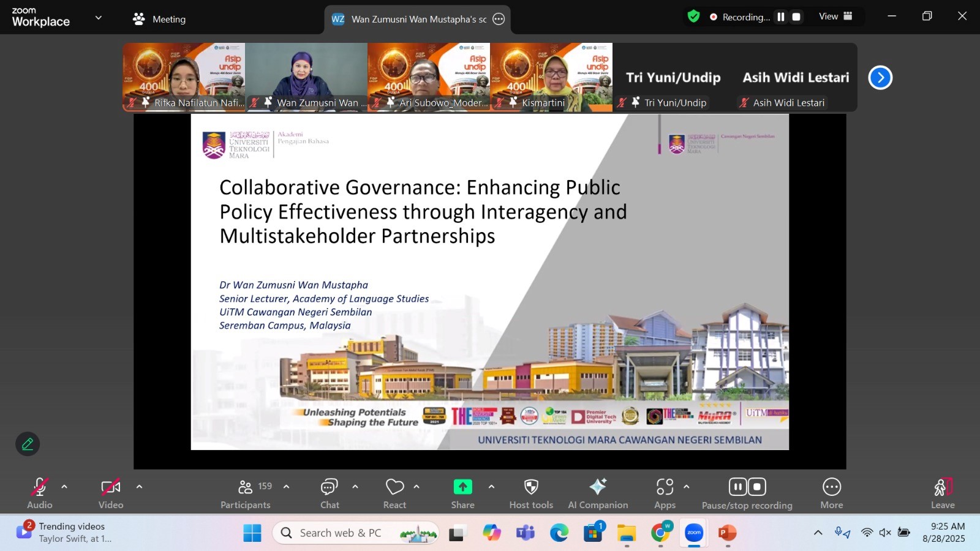This screenshot has height=551, width=980.
Task: Expand video options arrow
Action: [139, 487]
